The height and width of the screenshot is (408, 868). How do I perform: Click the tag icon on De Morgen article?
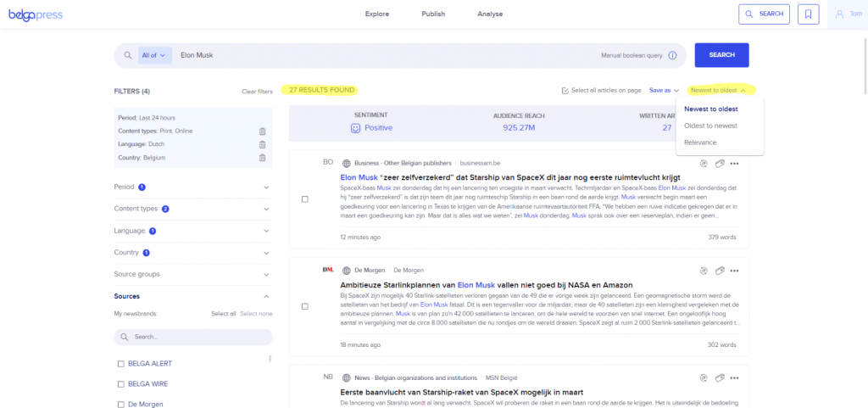coord(720,271)
